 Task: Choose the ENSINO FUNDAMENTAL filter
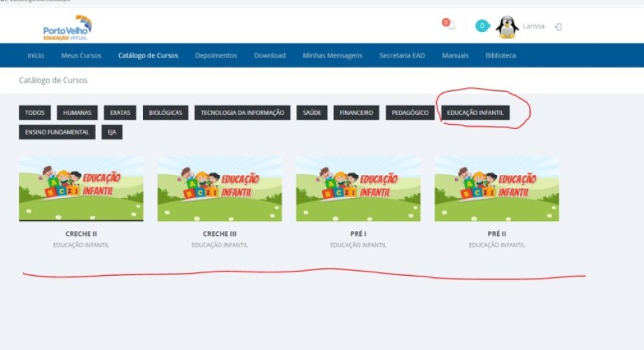click(x=57, y=132)
